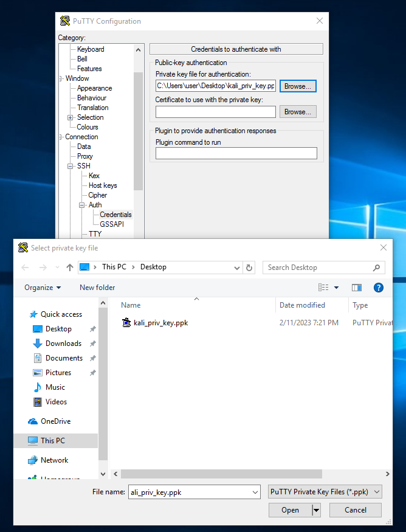
Task: Select Host keys in PuTTY tree
Action: pos(103,185)
